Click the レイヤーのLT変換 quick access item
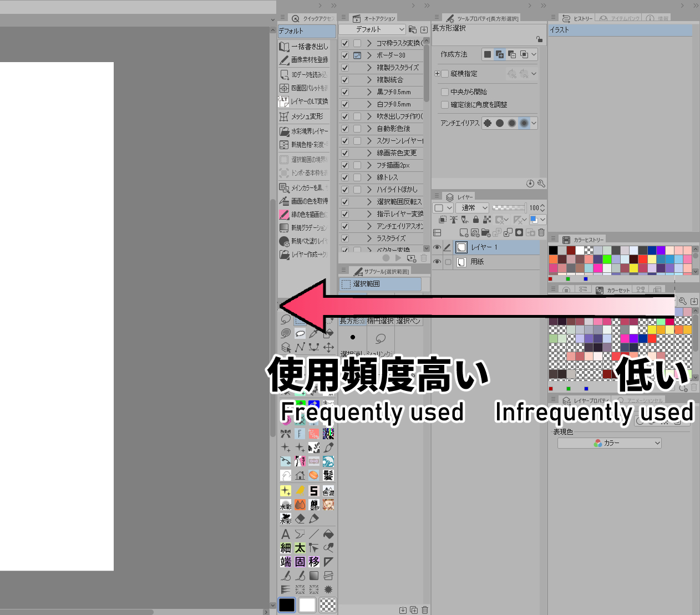 coord(305,101)
